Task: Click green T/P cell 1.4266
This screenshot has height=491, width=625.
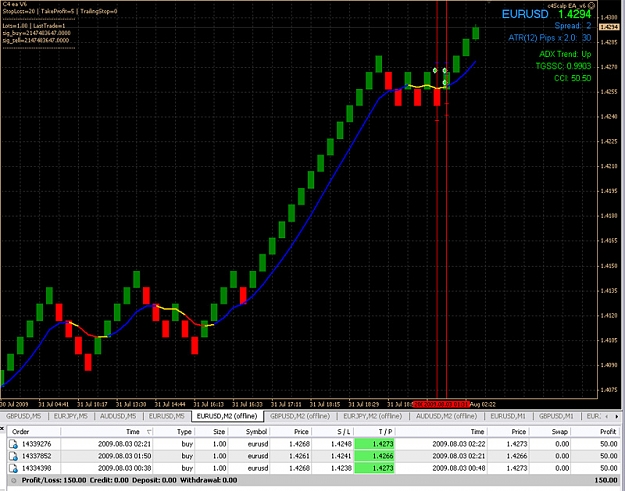Action: (374, 456)
